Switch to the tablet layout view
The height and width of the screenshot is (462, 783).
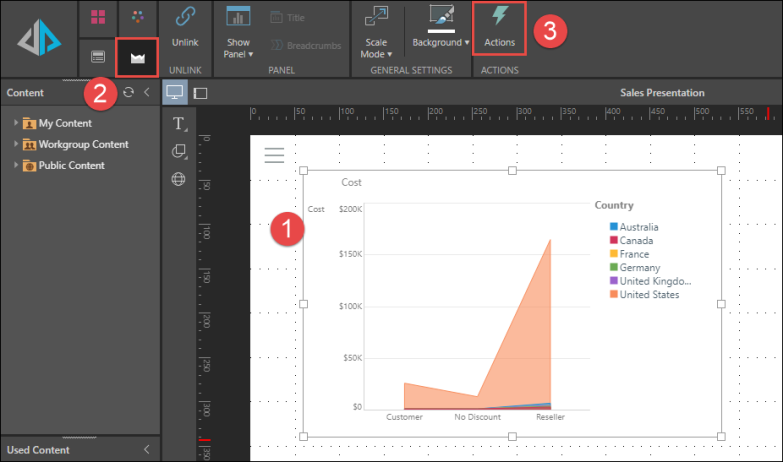pyautogui.click(x=200, y=93)
